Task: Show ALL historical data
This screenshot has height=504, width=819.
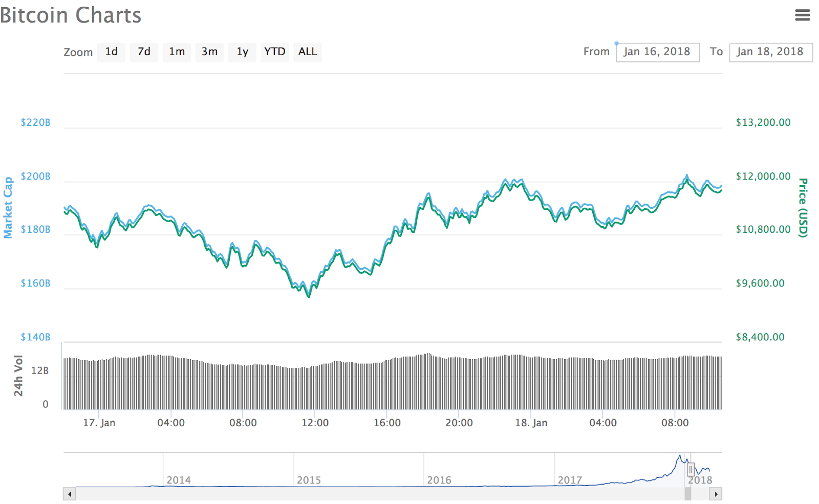Action: (307, 52)
